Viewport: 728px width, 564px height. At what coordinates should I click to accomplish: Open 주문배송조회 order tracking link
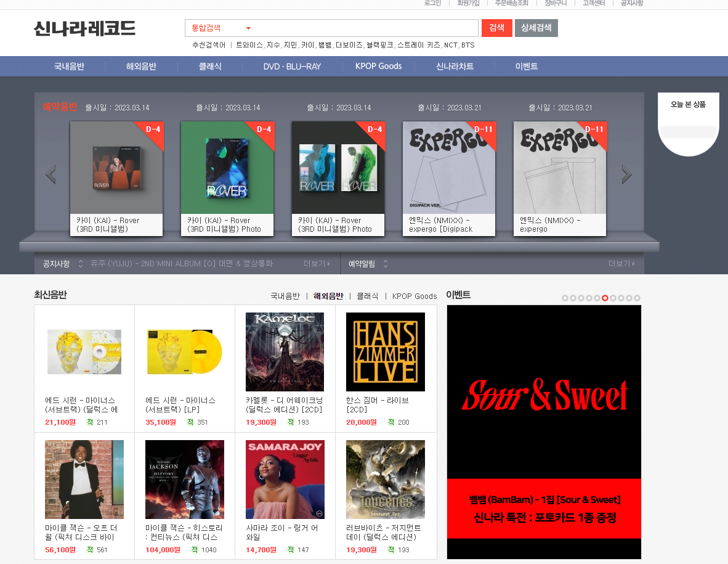(512, 3)
